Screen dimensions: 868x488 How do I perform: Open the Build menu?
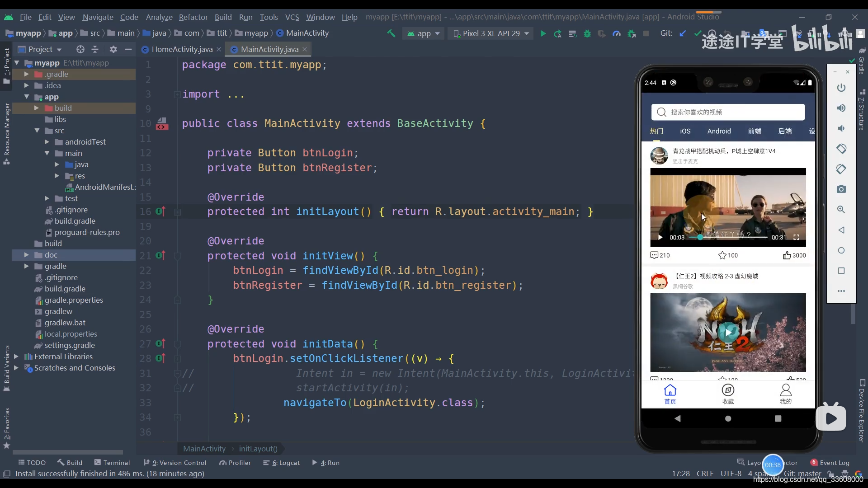(x=223, y=17)
